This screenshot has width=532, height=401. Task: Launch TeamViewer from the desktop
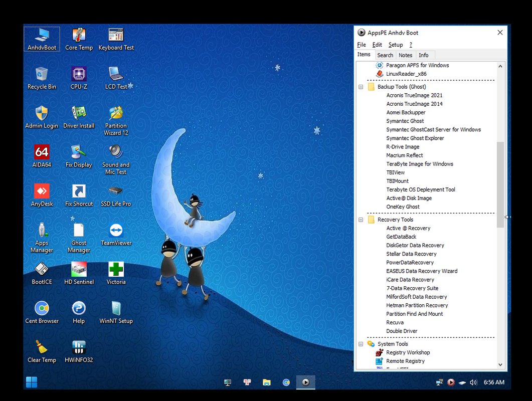pyautogui.click(x=116, y=234)
